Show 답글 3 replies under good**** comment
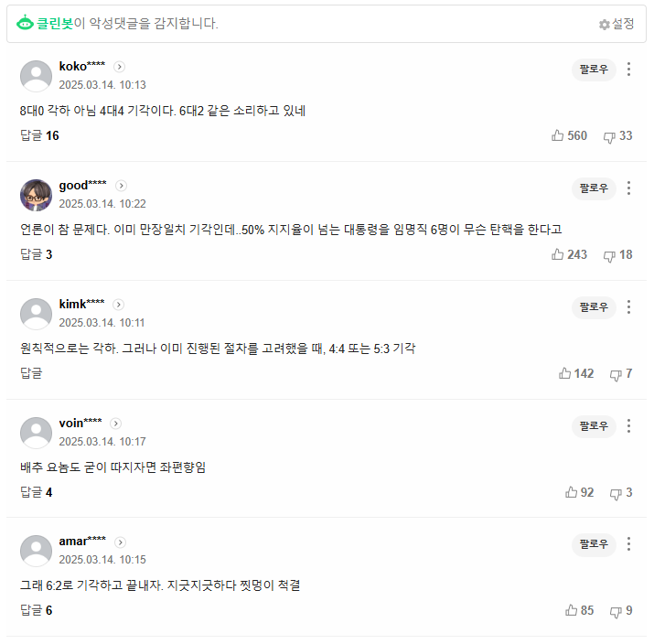The width and height of the screenshot is (654, 644). (x=36, y=254)
